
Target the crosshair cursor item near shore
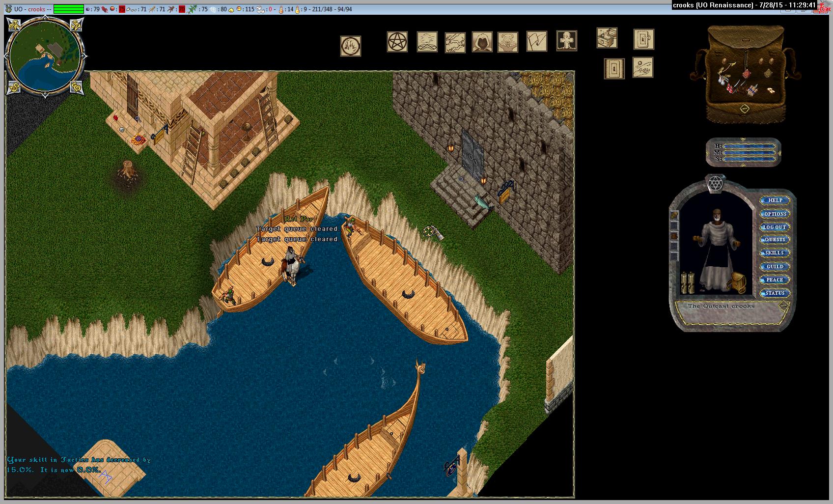(433, 232)
